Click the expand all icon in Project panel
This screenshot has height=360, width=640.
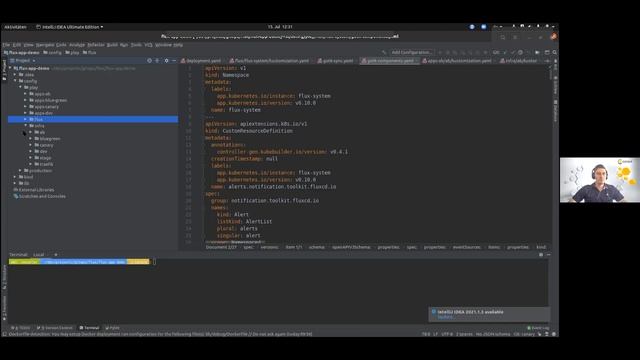(x=157, y=60)
